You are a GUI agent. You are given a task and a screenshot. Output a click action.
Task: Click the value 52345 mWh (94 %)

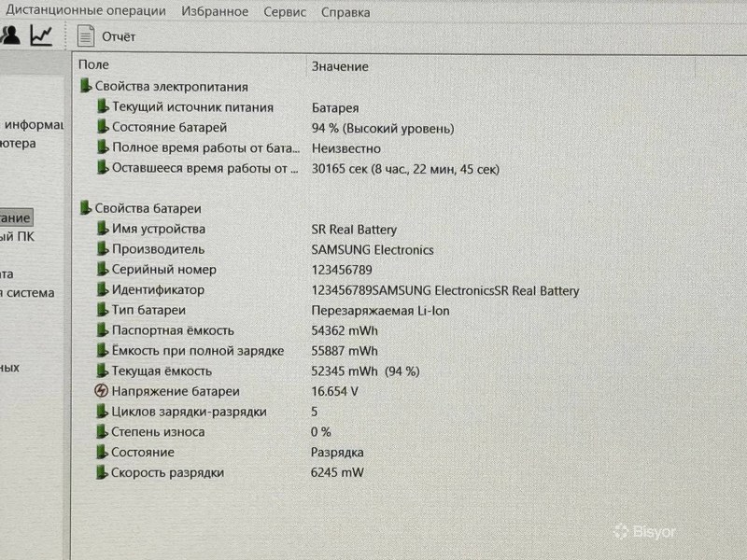pos(365,371)
